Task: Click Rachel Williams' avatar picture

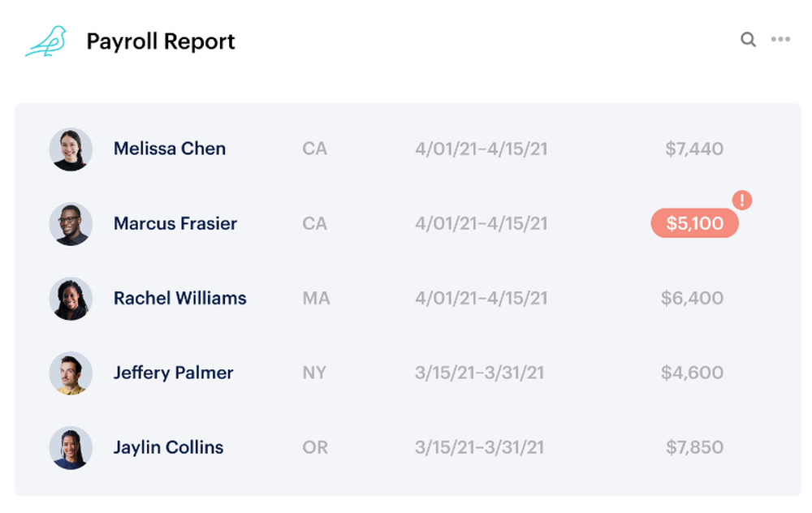Action: click(x=71, y=298)
